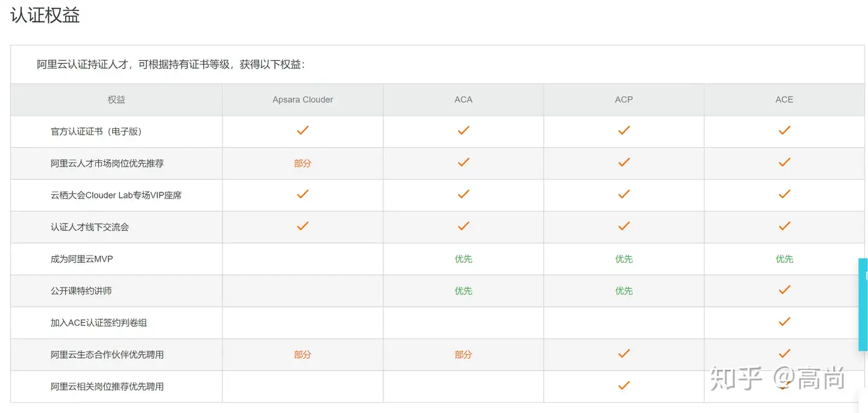Click the 认证权益 page heading

tap(45, 15)
